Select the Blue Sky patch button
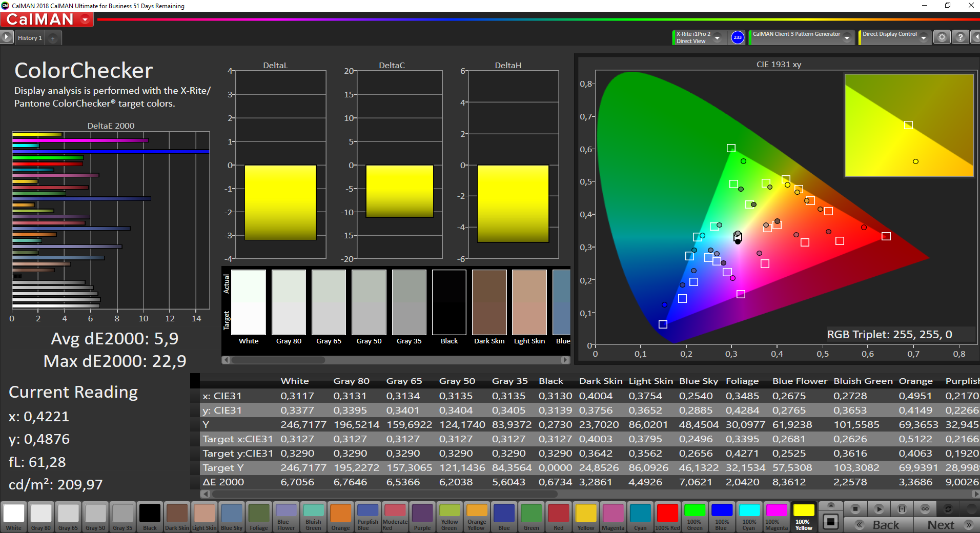980x533 pixels. point(232,517)
